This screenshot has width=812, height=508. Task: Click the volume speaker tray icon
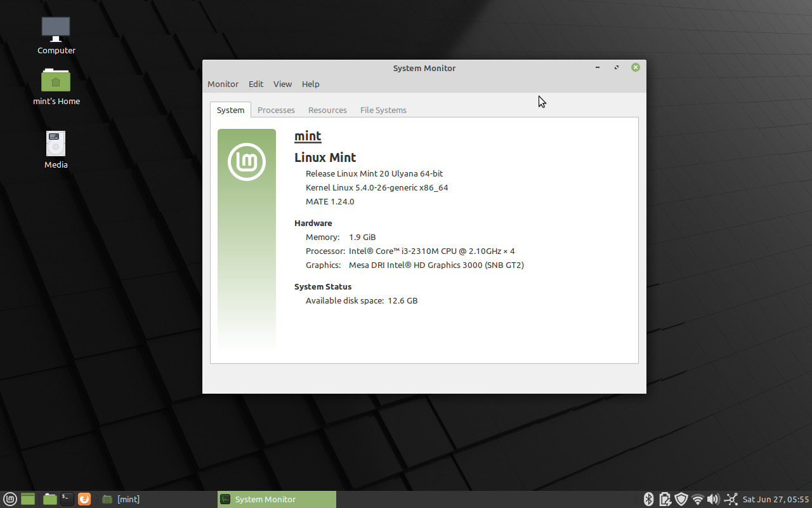713,499
